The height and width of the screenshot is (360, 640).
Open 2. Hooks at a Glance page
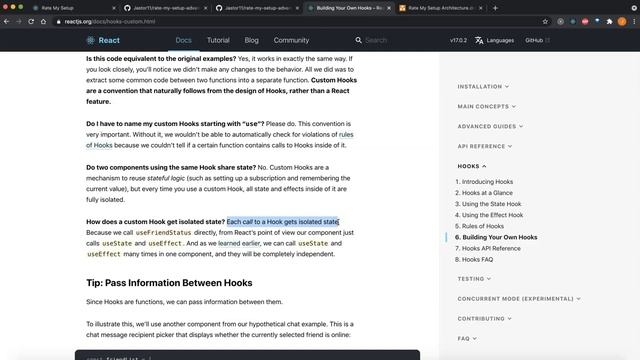(484, 193)
